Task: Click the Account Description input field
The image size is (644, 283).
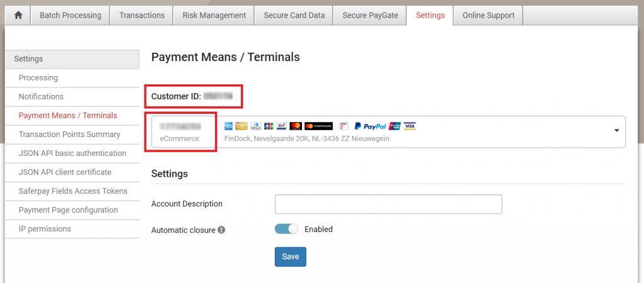Action: click(388, 204)
